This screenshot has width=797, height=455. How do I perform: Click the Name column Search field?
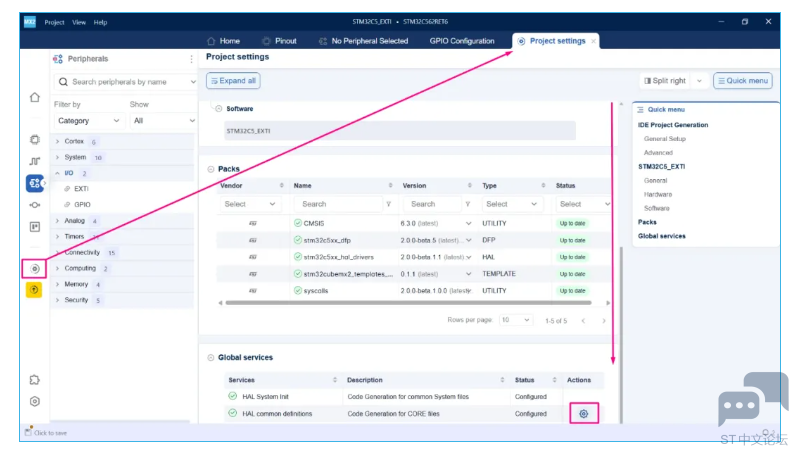pyautogui.click(x=338, y=204)
